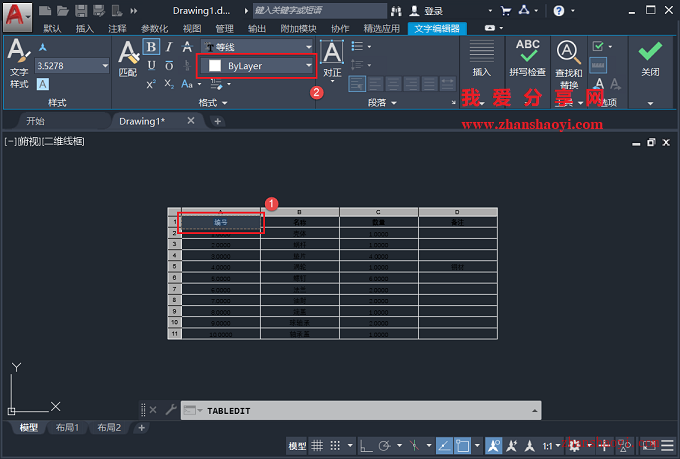
Task: Click the binoculars search icon
Action: pos(396,11)
